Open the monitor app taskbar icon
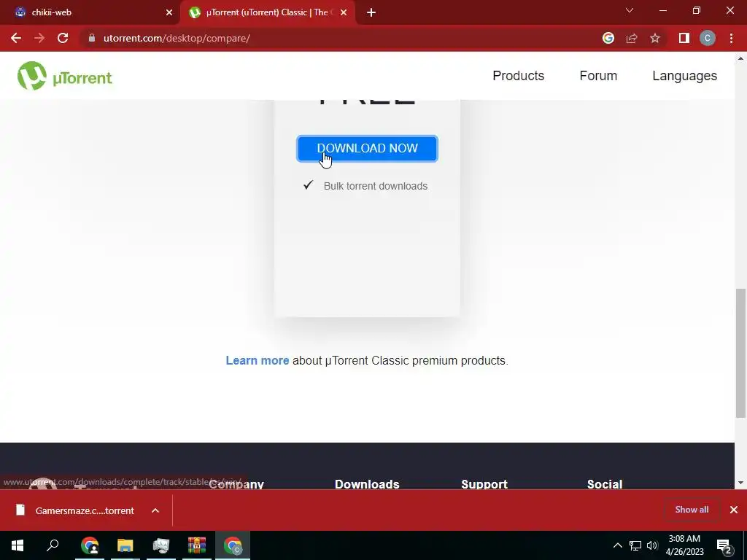 pyautogui.click(x=161, y=545)
